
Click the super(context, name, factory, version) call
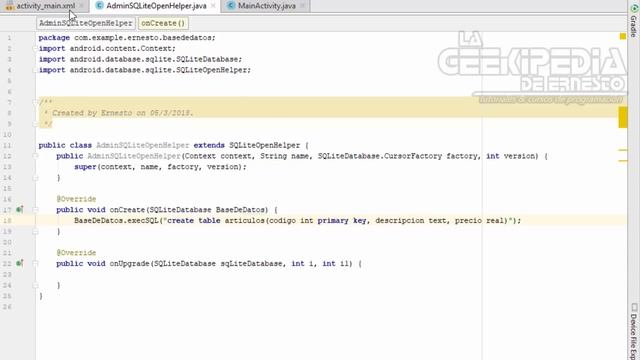pos(160,167)
